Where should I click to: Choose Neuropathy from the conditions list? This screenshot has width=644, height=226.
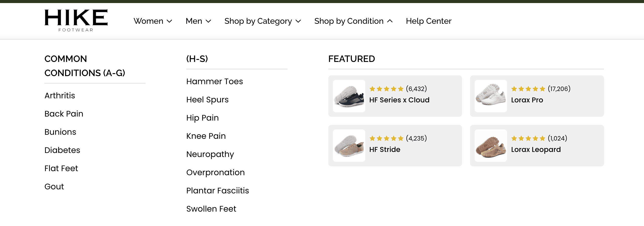coord(210,154)
